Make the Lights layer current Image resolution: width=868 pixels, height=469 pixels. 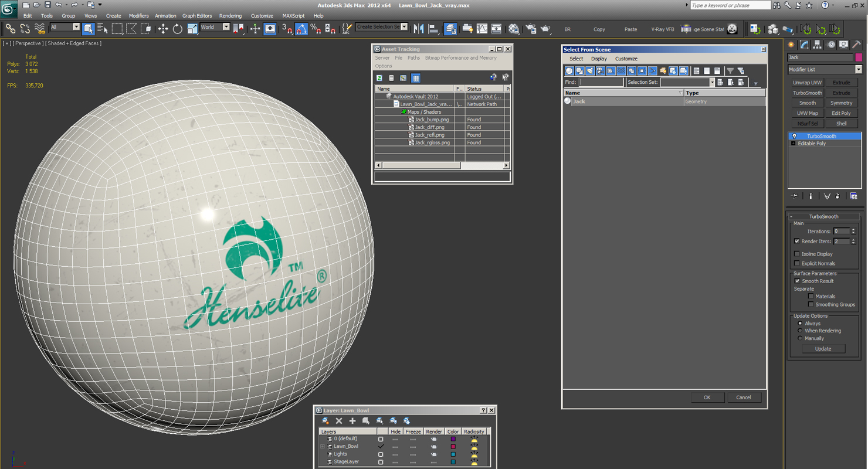click(381, 454)
